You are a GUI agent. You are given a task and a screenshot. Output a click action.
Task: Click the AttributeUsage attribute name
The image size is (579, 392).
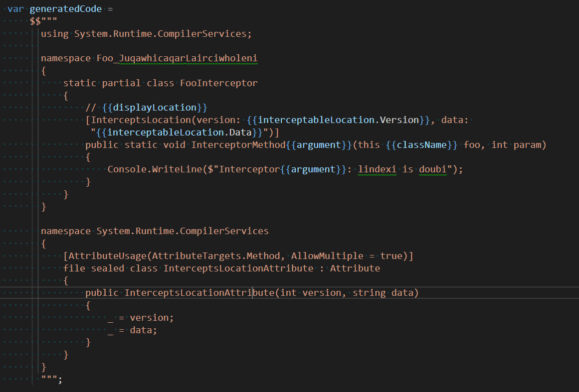107,256
